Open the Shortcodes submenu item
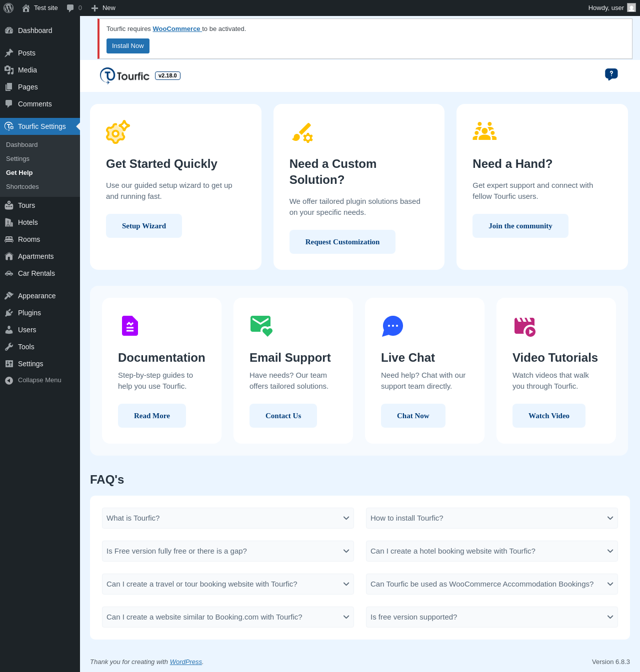Viewport: 640px width, 672px height. pyautogui.click(x=40, y=186)
